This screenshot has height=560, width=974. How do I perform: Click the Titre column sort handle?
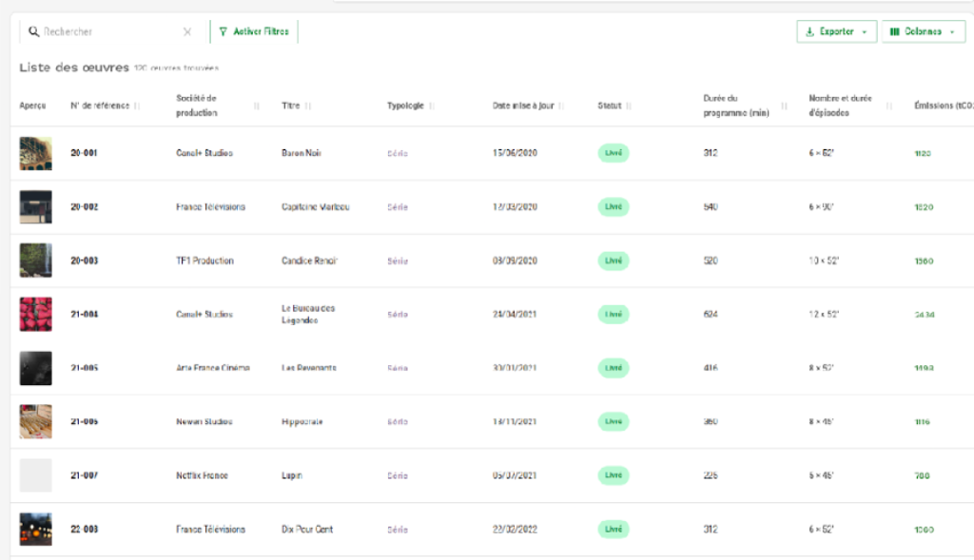[308, 106]
